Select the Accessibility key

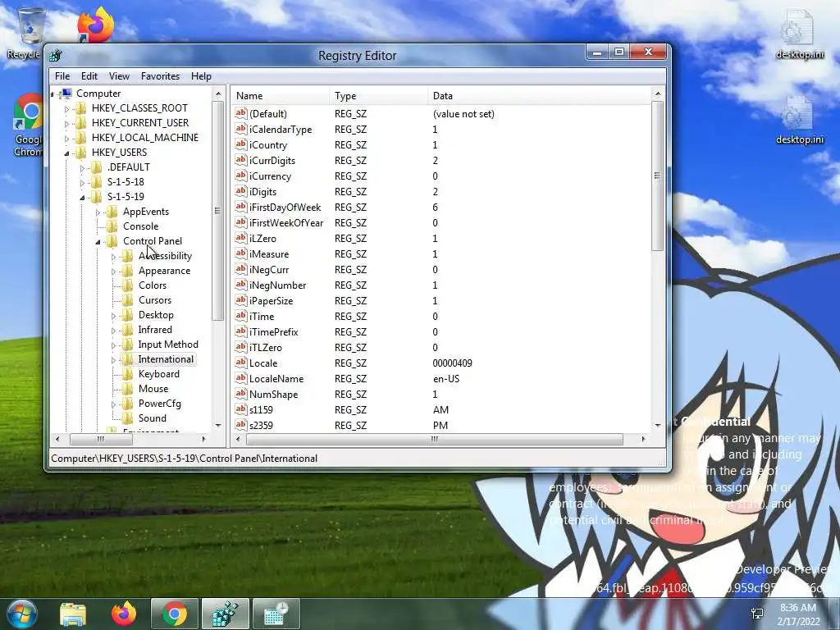[165, 256]
